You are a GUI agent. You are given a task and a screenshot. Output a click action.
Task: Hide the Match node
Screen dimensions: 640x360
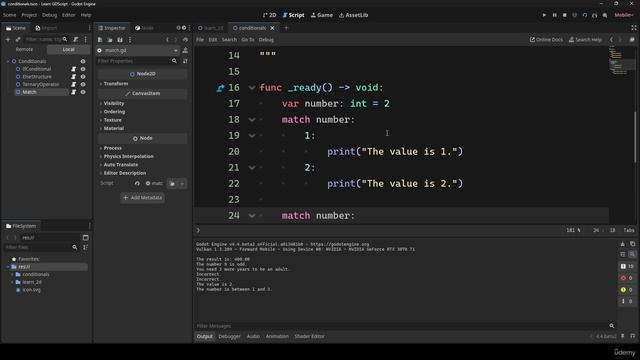pos(83,92)
